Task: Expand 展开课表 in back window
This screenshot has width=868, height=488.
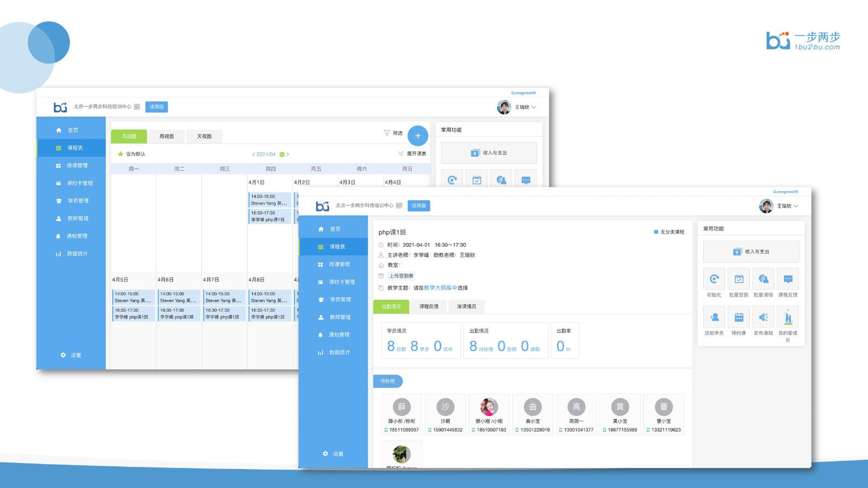Action: pos(412,153)
